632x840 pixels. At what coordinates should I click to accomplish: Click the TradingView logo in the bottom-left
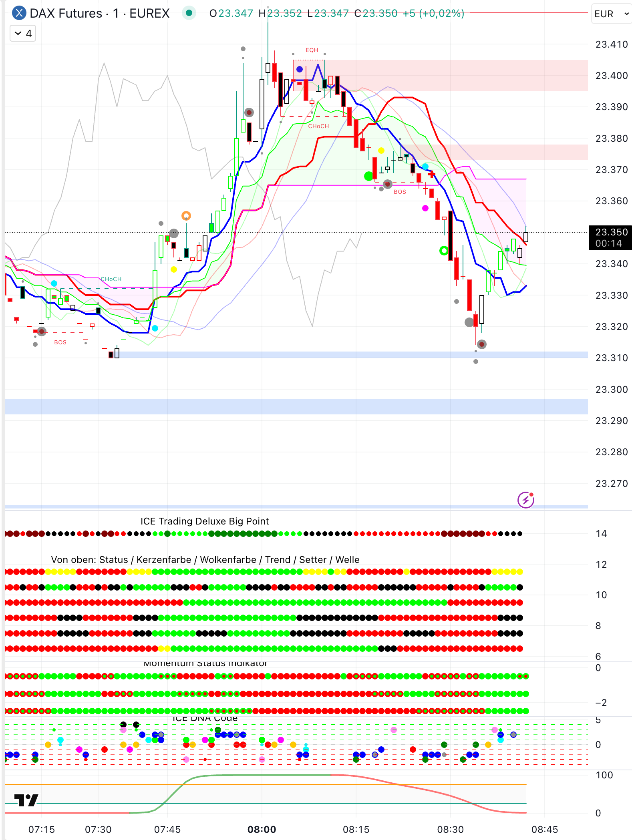[26, 800]
